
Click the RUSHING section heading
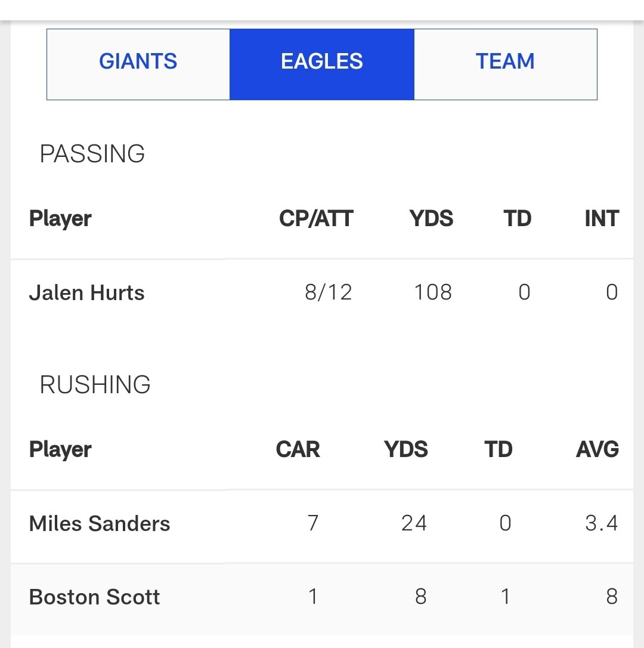tap(95, 385)
